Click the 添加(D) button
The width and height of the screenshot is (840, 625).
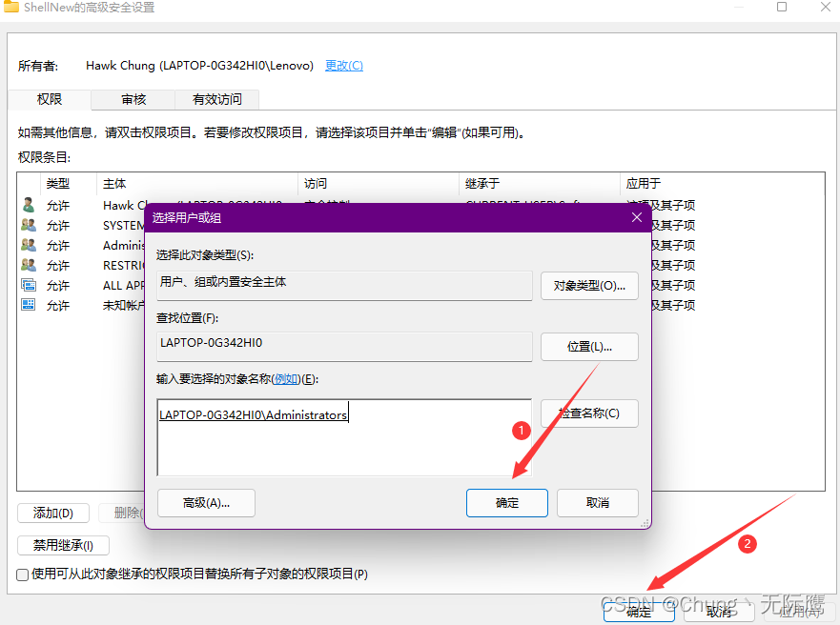[53, 514]
